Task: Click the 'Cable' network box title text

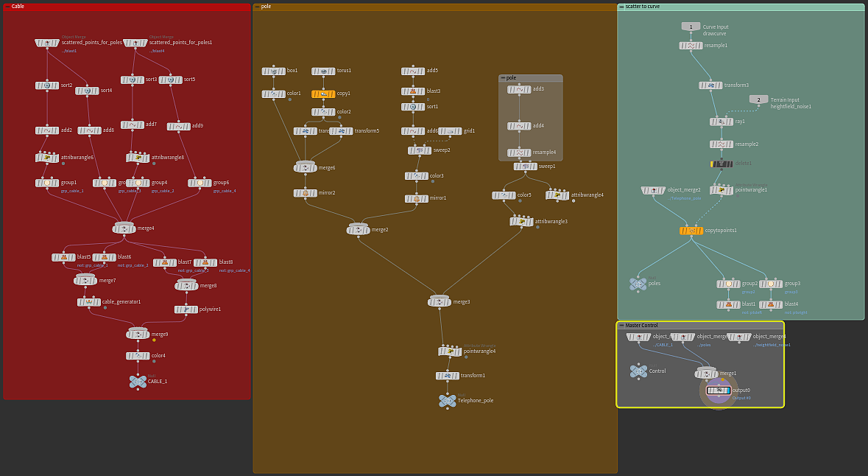Action: pos(18,7)
